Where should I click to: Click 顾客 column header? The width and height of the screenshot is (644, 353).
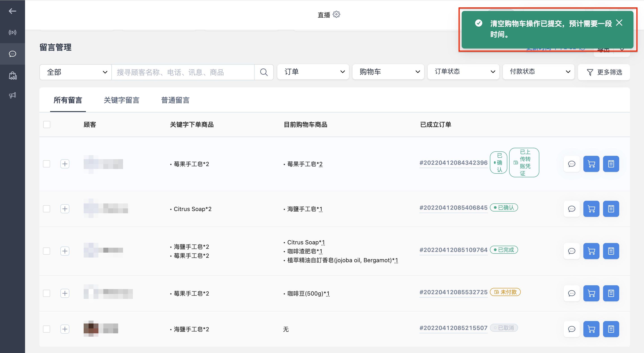[x=90, y=125]
